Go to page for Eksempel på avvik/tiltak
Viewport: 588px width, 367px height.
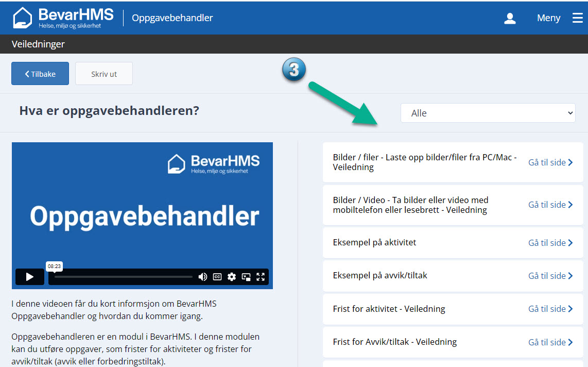tap(550, 276)
